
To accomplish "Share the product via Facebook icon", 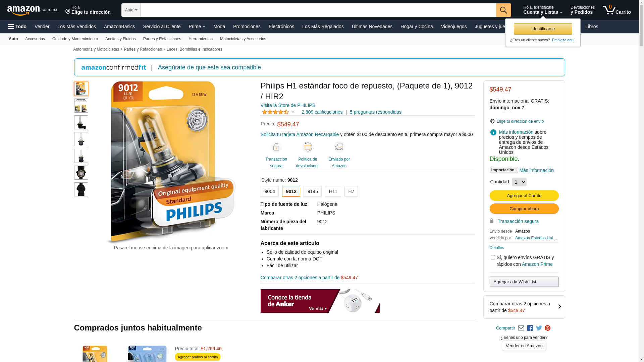I will pyautogui.click(x=530, y=328).
